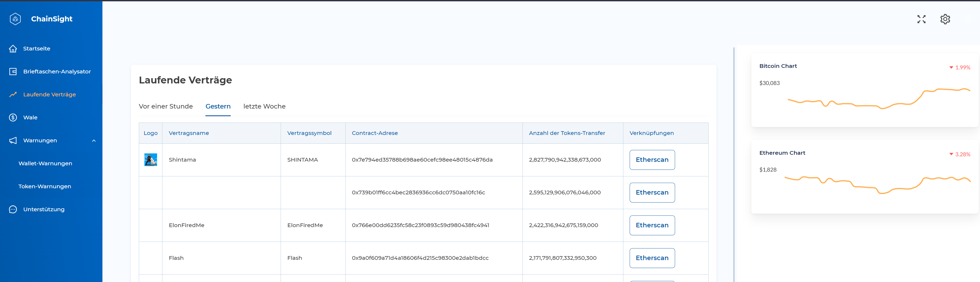This screenshot has width=980, height=282.
Task: Switch to 'Vor einer Stunde' tab
Action: 166,107
